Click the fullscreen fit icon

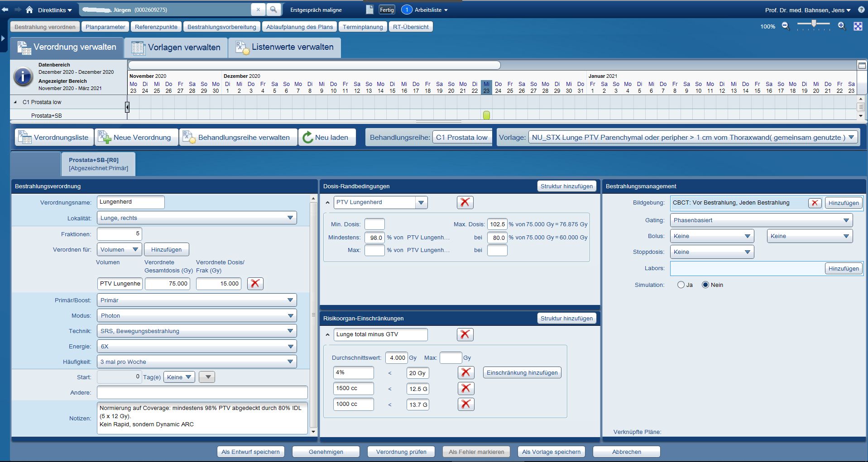click(x=858, y=26)
